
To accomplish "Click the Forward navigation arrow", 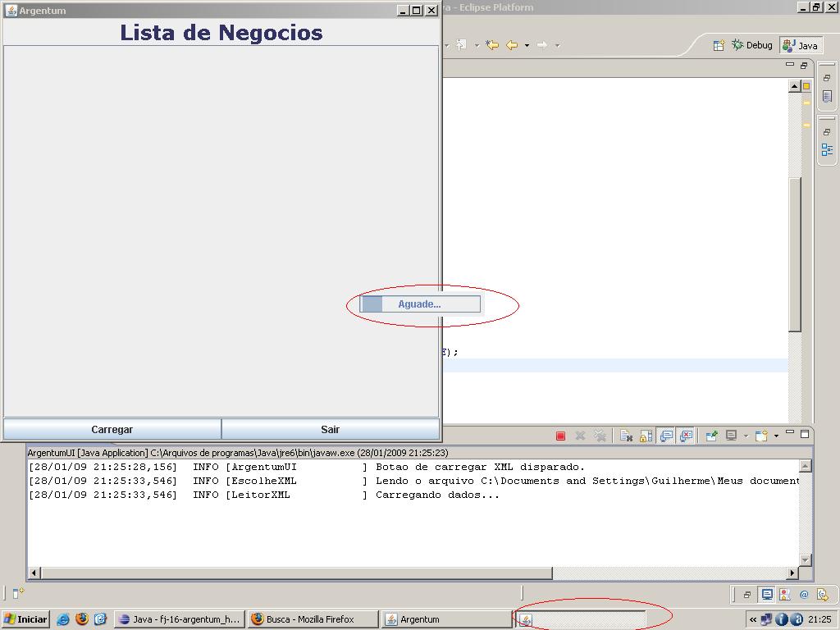I will pyautogui.click(x=542, y=45).
